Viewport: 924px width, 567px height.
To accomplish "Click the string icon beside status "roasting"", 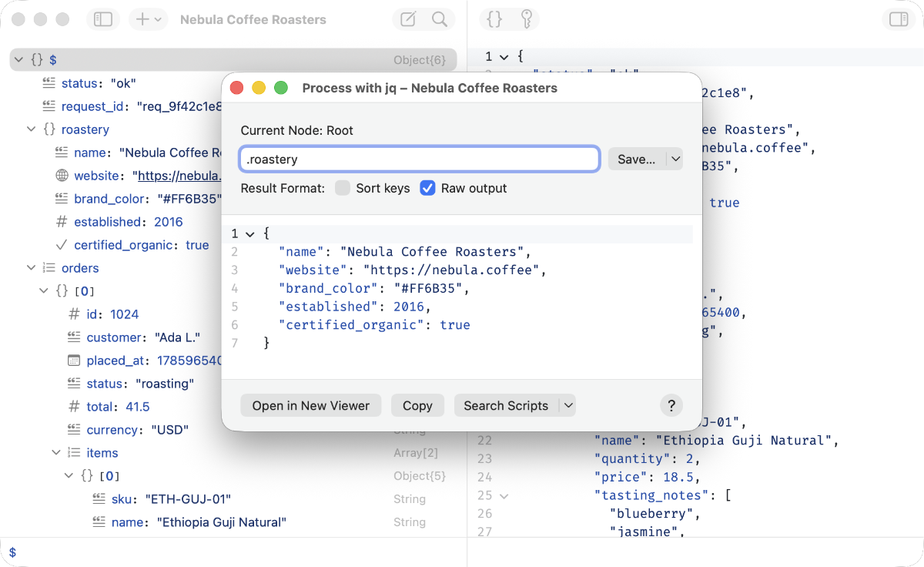I will (x=74, y=384).
